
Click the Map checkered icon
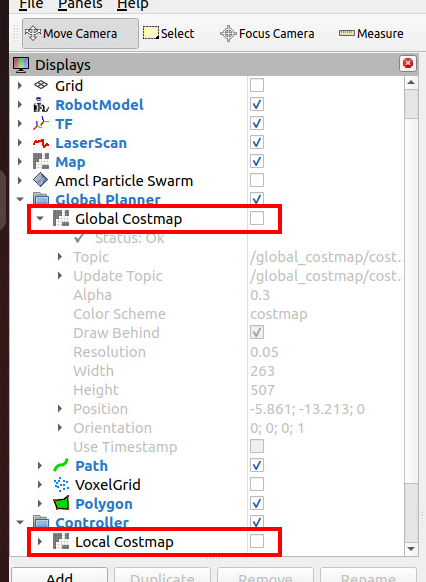pos(41,161)
